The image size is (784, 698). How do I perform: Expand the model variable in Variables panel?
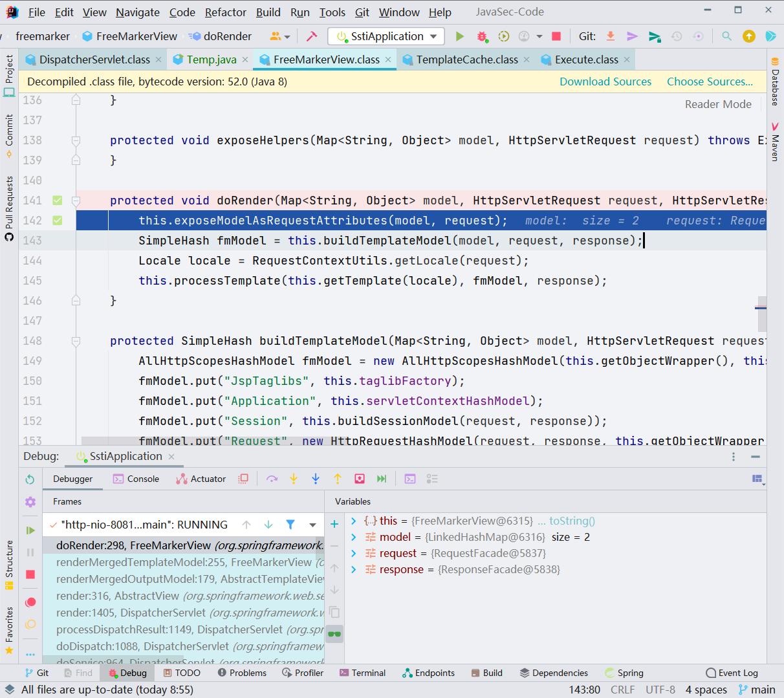point(353,537)
